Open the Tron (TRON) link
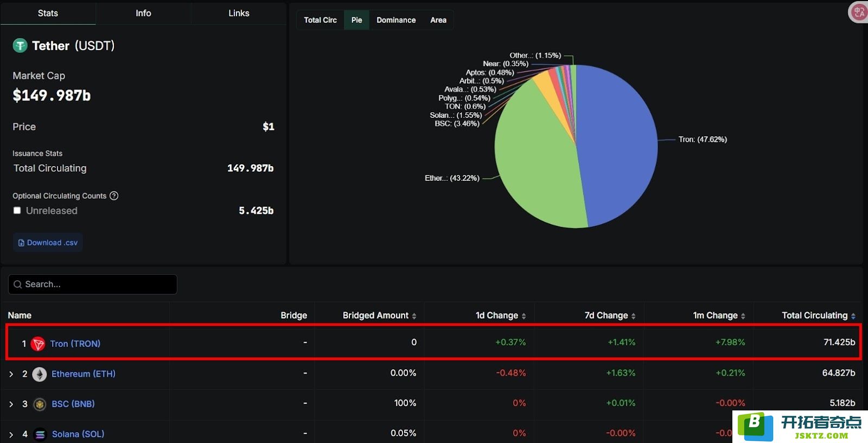Image resolution: width=868 pixels, height=443 pixels. (75, 344)
